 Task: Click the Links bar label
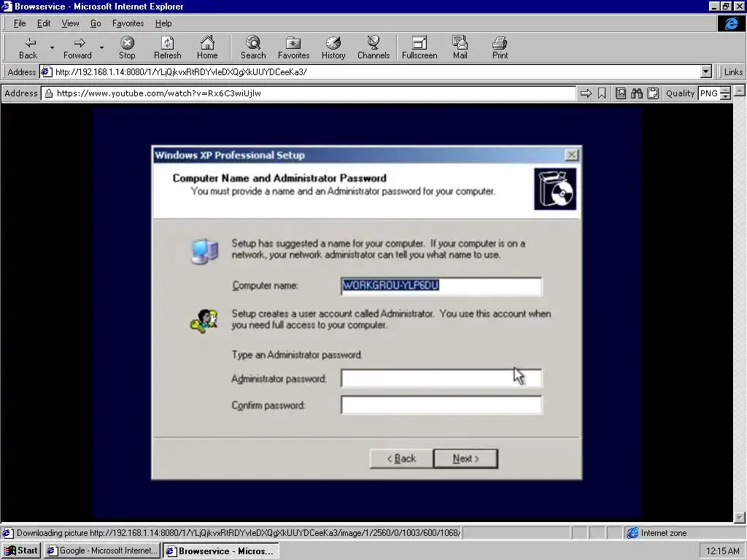click(x=732, y=72)
